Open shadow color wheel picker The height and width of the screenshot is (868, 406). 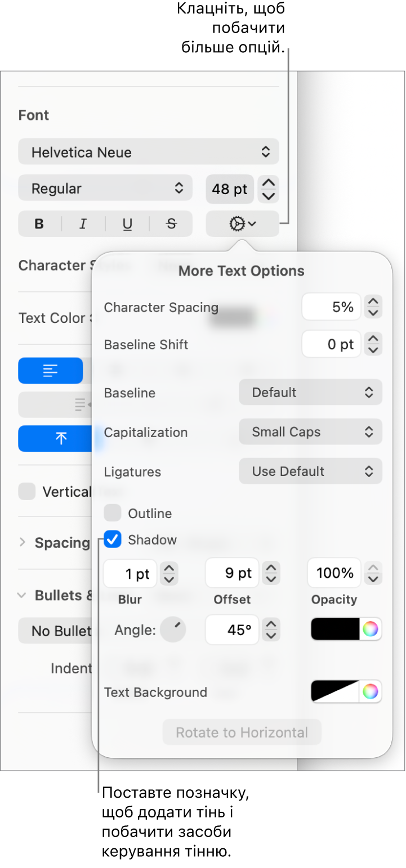pos(370,629)
